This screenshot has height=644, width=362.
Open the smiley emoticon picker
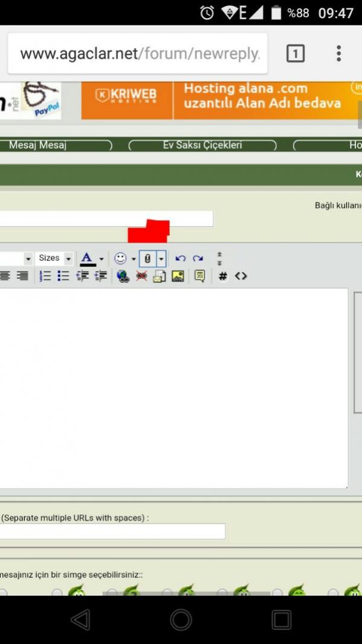(120, 258)
